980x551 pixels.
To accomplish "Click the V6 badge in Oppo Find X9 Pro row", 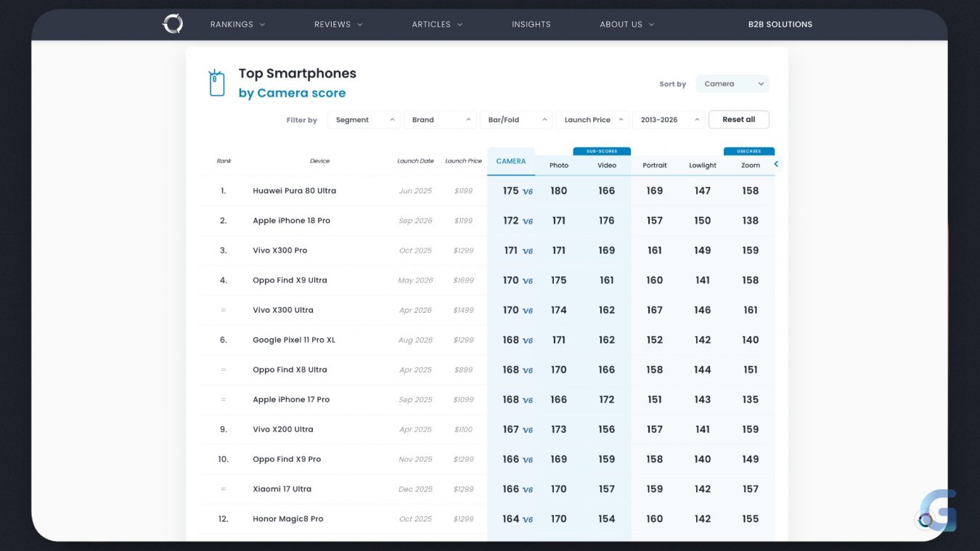I will (x=528, y=460).
